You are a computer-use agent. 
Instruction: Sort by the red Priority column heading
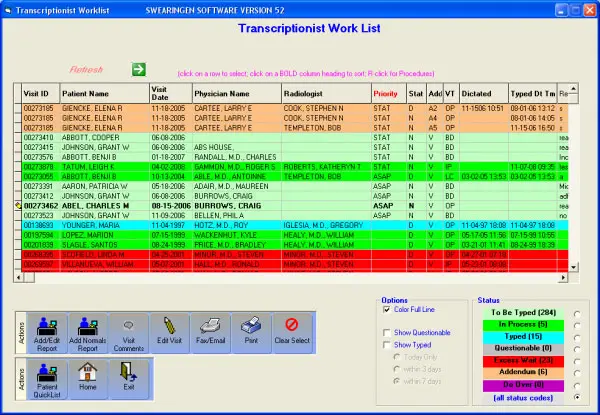coord(389,93)
